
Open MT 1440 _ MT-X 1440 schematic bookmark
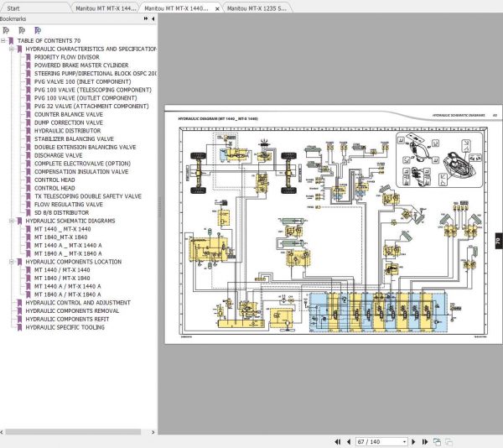click(x=62, y=229)
